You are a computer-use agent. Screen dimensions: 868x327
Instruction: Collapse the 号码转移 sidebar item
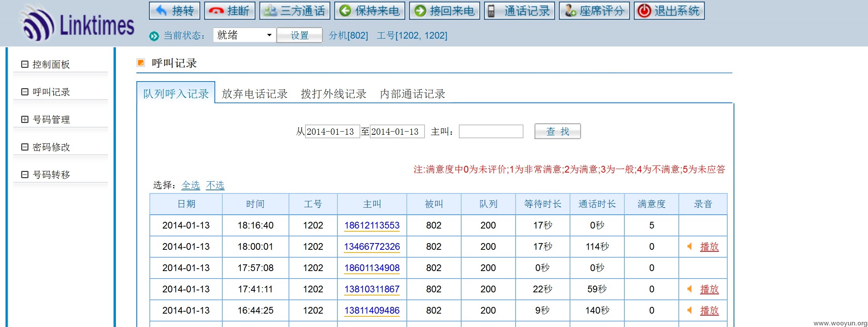coord(25,175)
